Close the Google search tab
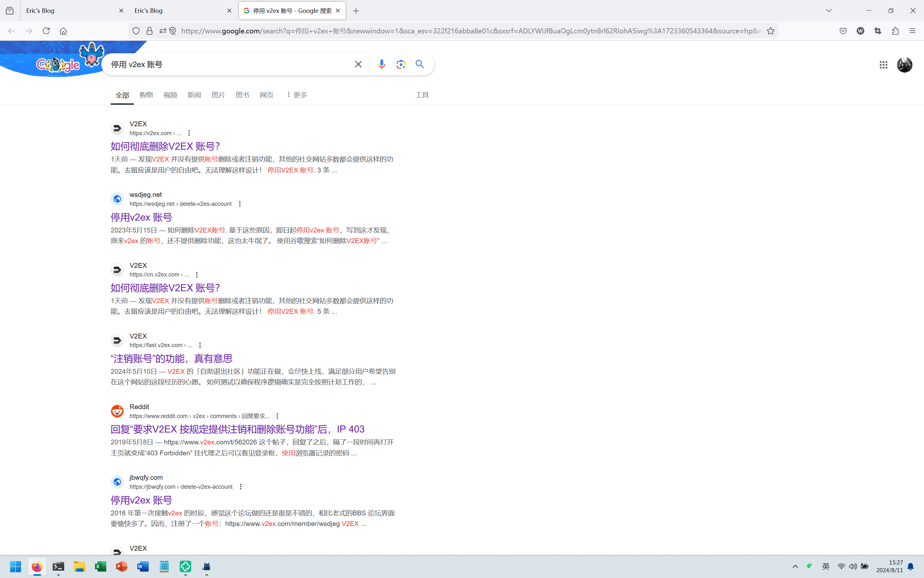The width and height of the screenshot is (924, 578). point(338,11)
